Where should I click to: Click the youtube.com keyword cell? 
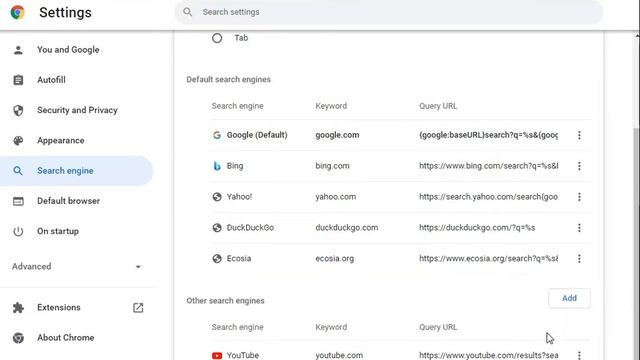click(339, 356)
